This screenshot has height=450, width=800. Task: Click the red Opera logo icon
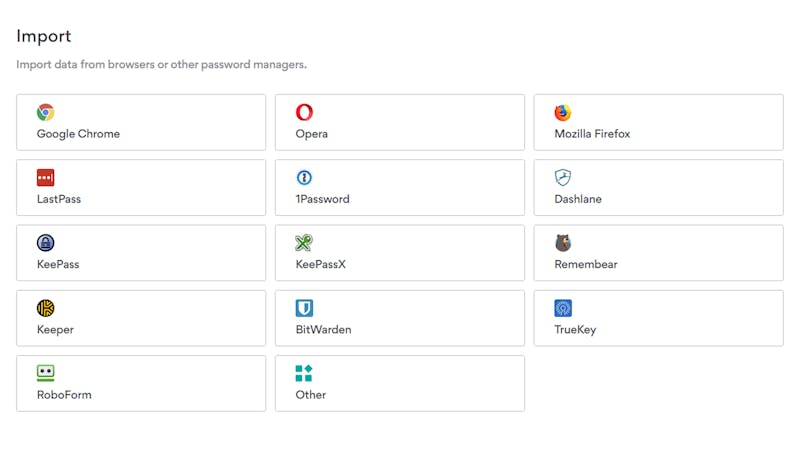pos(304,112)
